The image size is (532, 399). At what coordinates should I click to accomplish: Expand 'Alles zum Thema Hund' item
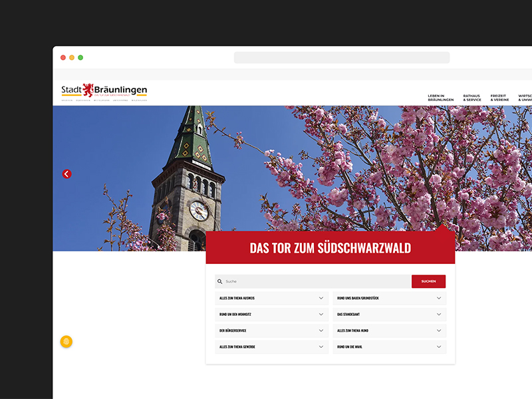point(389,331)
